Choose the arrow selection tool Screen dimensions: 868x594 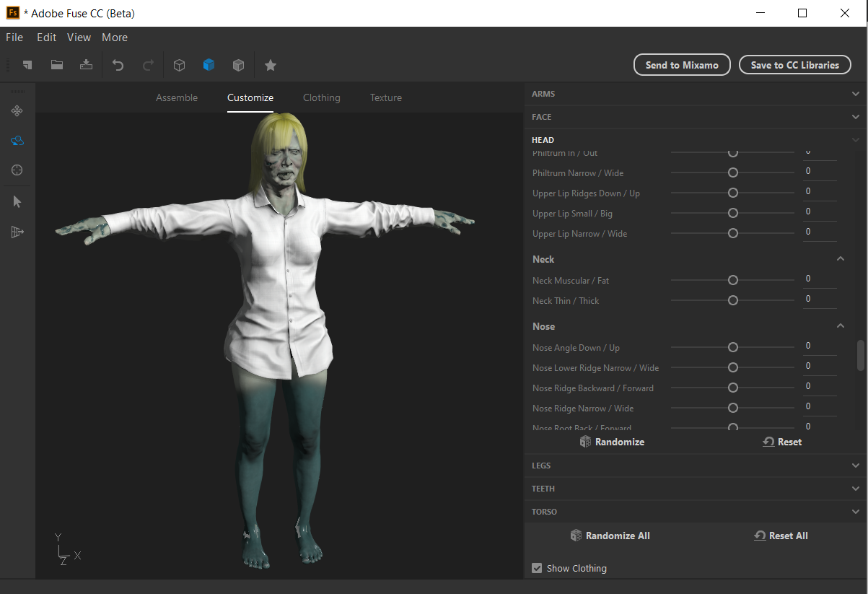17,201
